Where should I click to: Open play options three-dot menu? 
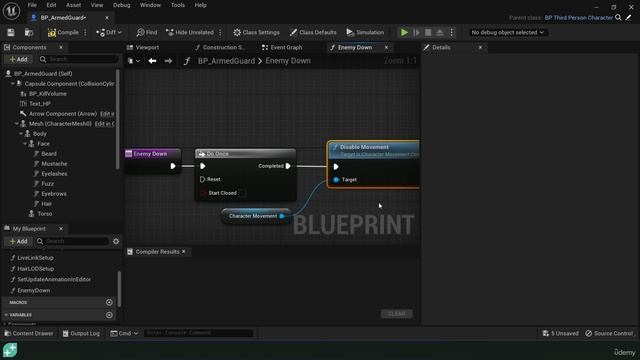click(451, 32)
